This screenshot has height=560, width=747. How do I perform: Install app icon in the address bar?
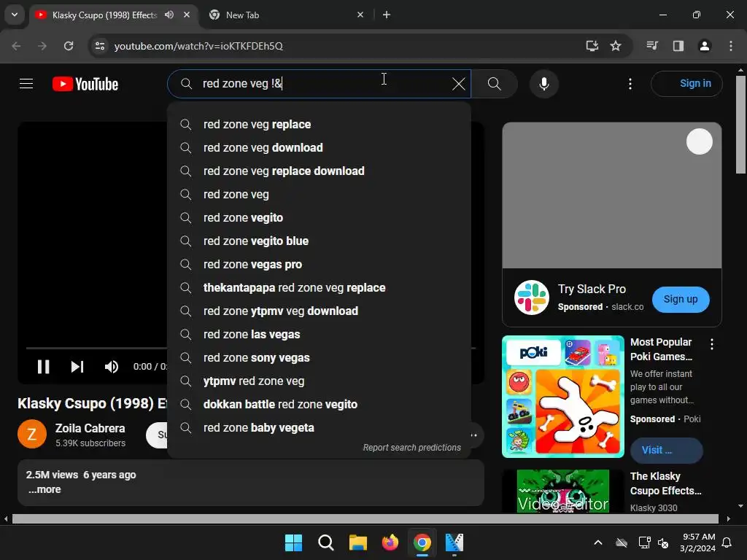(592, 46)
